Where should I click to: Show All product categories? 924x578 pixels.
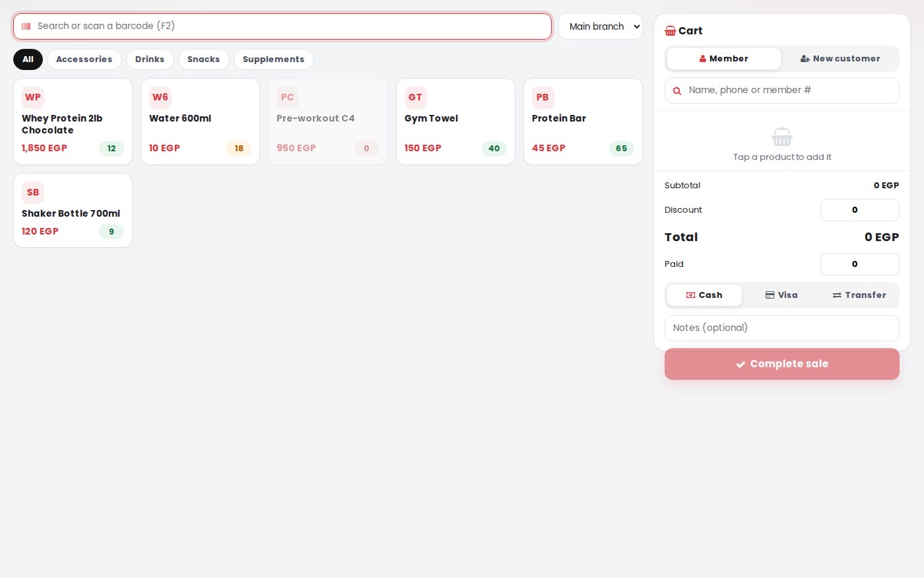pyautogui.click(x=28, y=59)
